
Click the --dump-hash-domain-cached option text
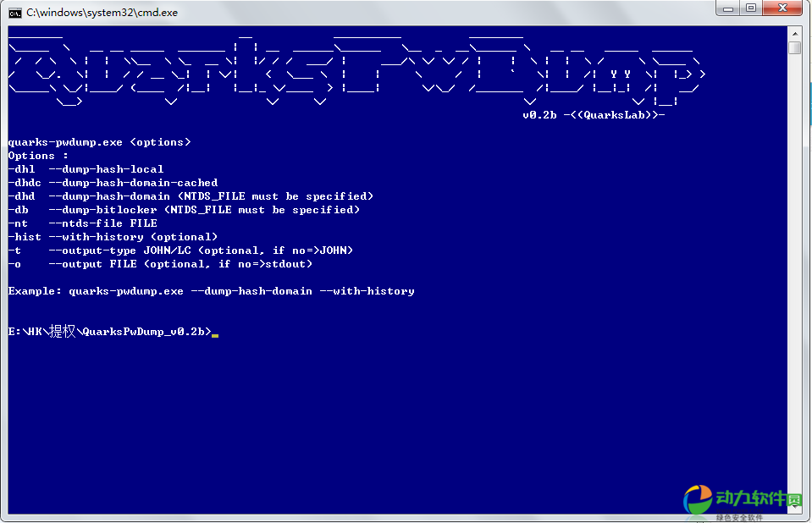133,183
